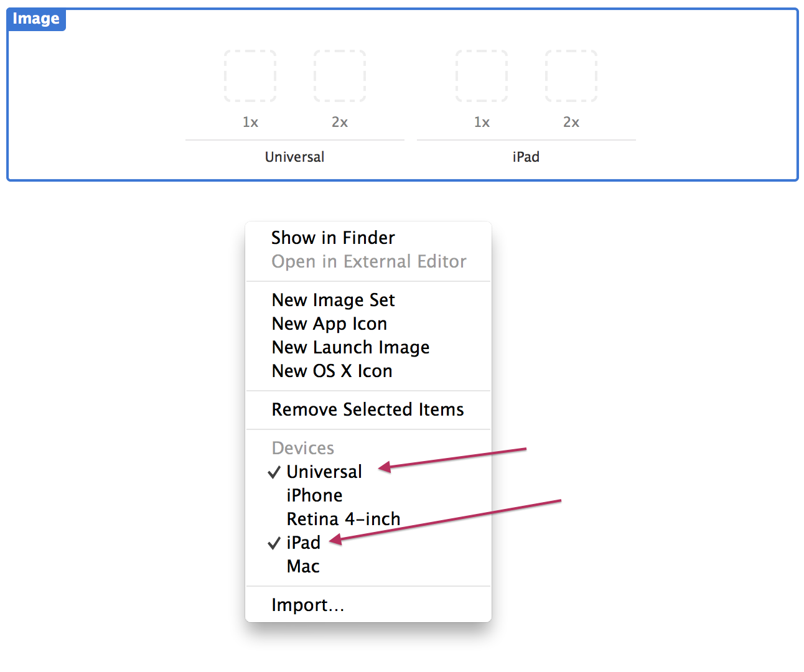
Task: Select the iPad 1x image well
Action: tap(482, 76)
